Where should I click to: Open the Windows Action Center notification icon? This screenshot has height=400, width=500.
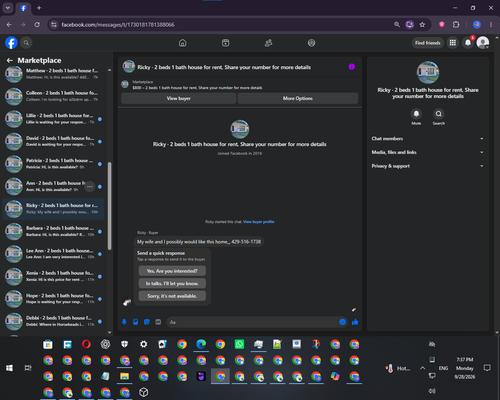(487, 368)
